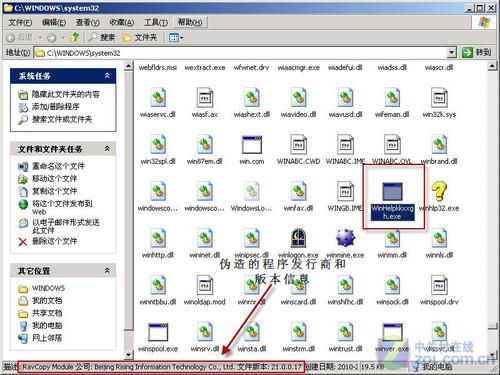The width and height of the screenshot is (500, 375).
Task: Select the WINGB.IME file icon
Action: coord(345,191)
